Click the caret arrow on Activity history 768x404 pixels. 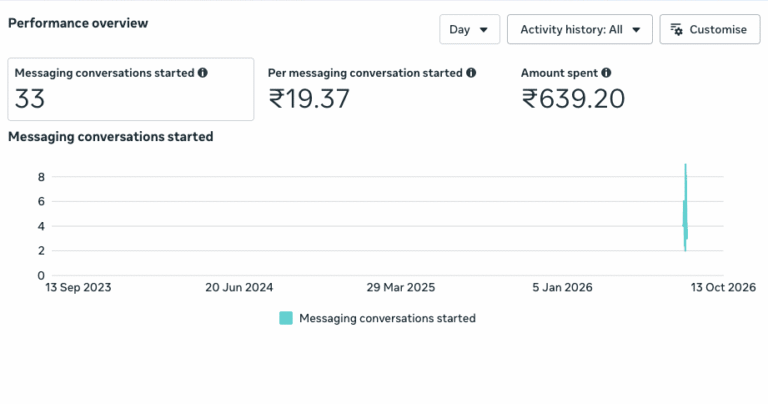pos(636,30)
